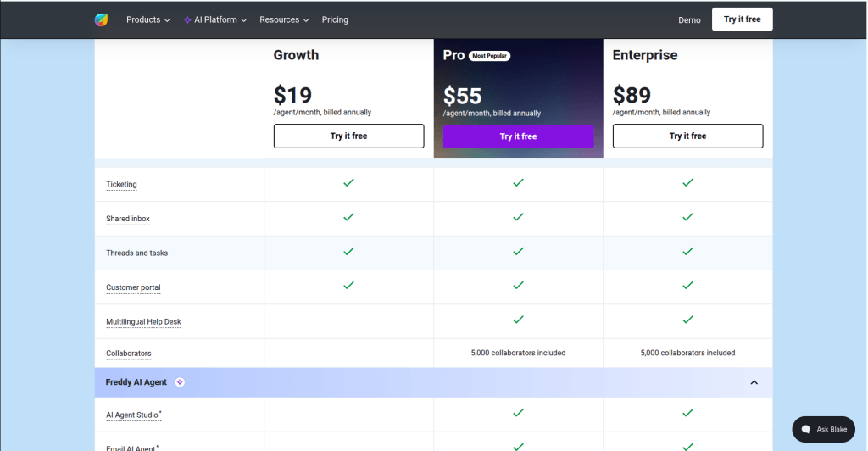Click Pro checkmark for Ticketing
868x451 pixels.
pos(518,182)
